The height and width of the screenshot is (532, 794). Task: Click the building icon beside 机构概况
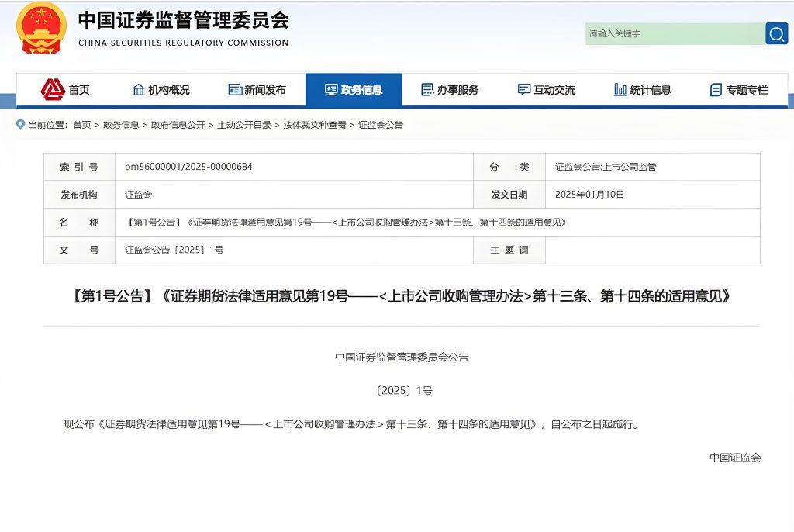[138, 90]
